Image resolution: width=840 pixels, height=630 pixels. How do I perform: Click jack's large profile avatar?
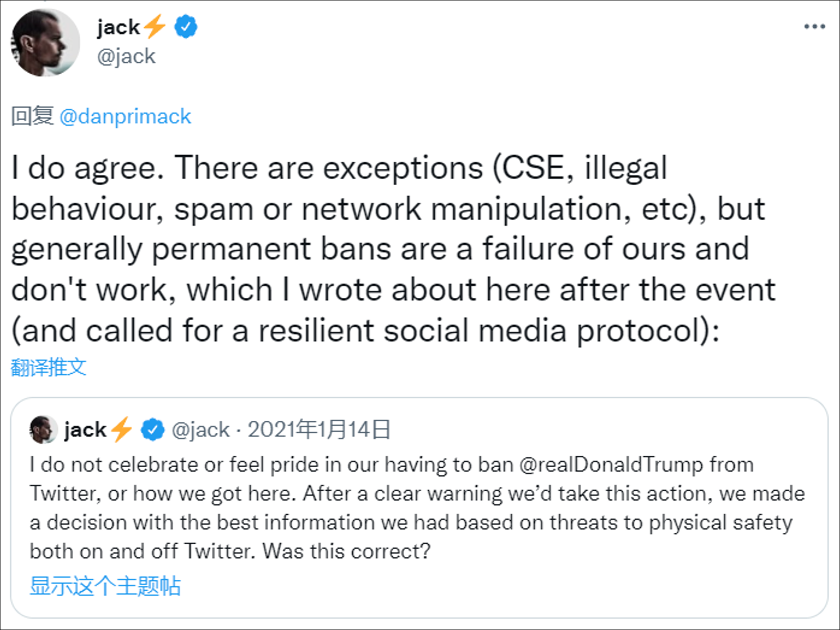click(45, 43)
